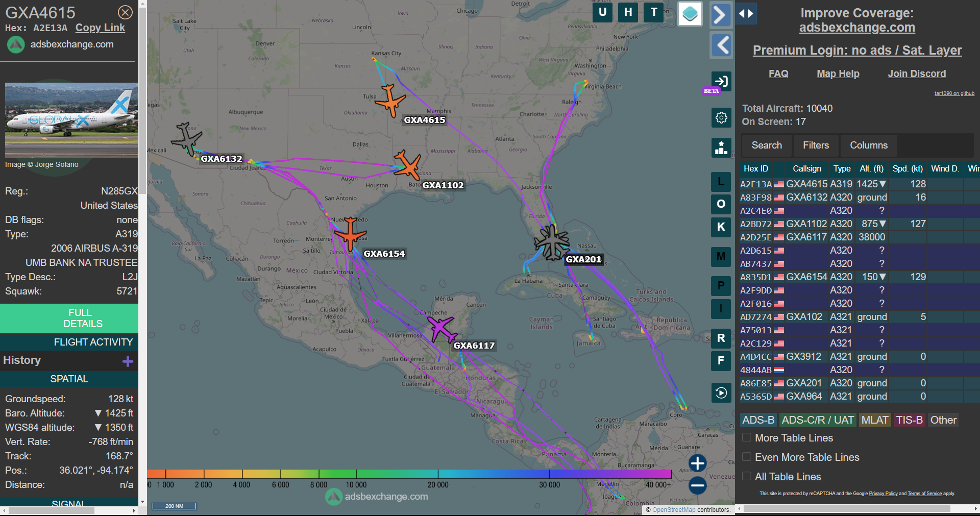Open the map layer selector icon
The height and width of the screenshot is (516, 980).
coord(690,14)
